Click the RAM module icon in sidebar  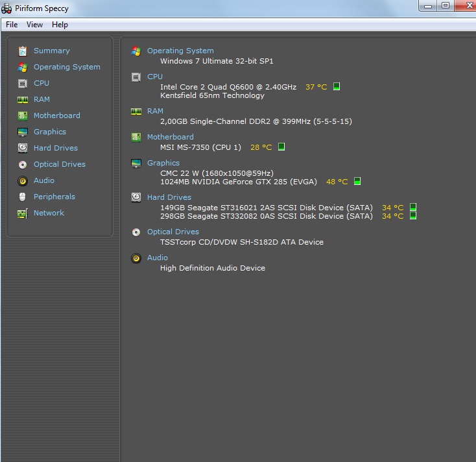pos(23,100)
